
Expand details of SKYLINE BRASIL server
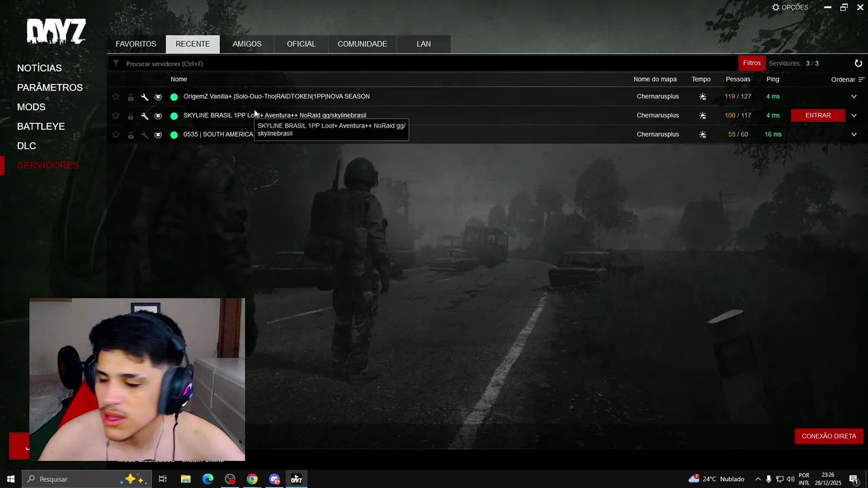(854, 115)
